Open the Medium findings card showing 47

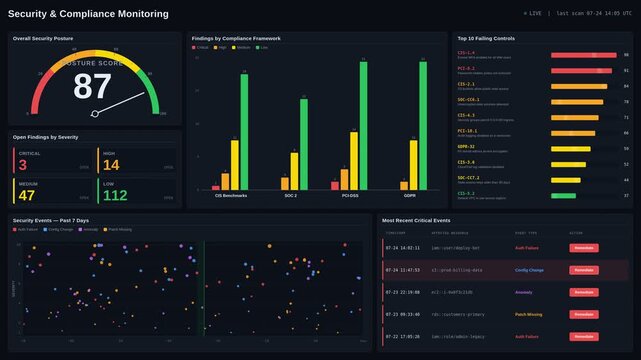[52, 190]
